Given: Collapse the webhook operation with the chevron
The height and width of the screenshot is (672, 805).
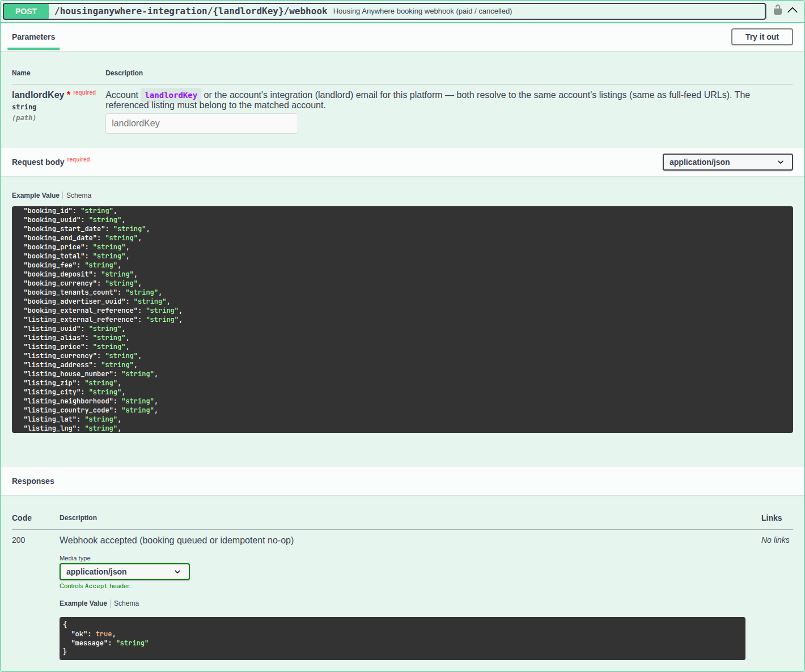Looking at the screenshot, I should [793, 10].
